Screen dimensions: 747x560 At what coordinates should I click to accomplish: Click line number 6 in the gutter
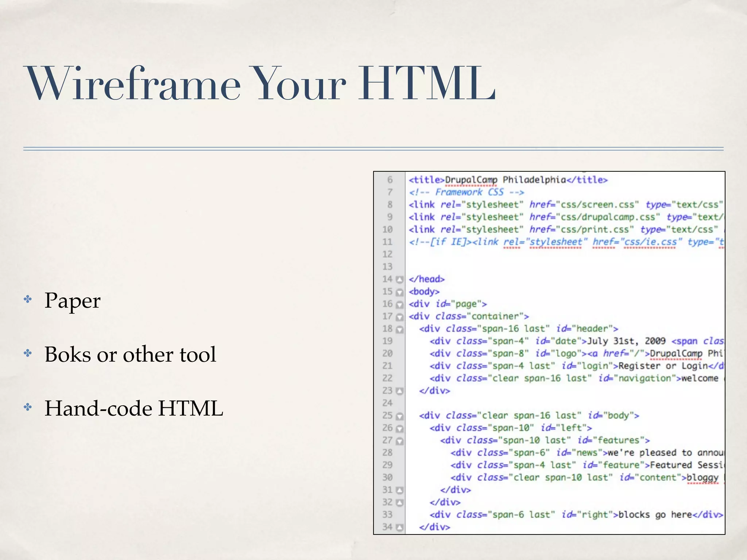(390, 180)
